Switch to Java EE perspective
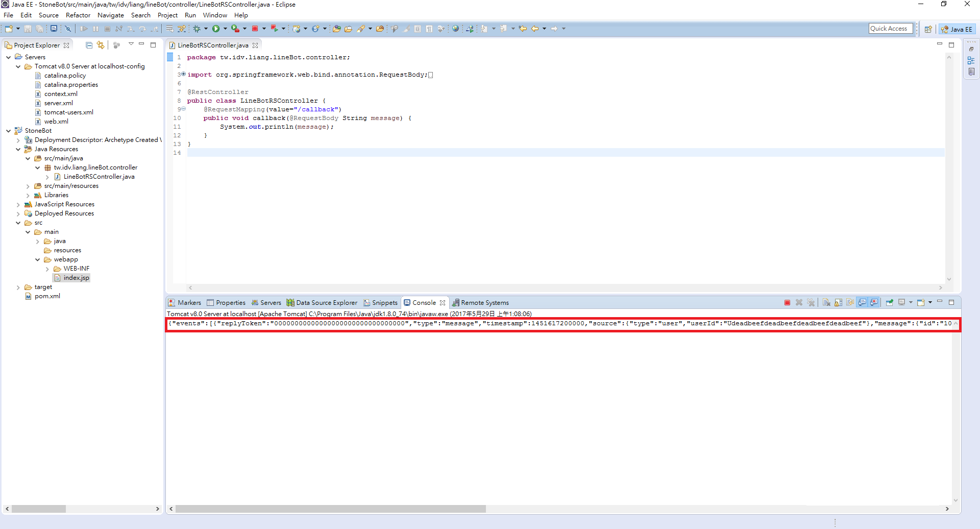This screenshot has width=980, height=529. (x=957, y=29)
